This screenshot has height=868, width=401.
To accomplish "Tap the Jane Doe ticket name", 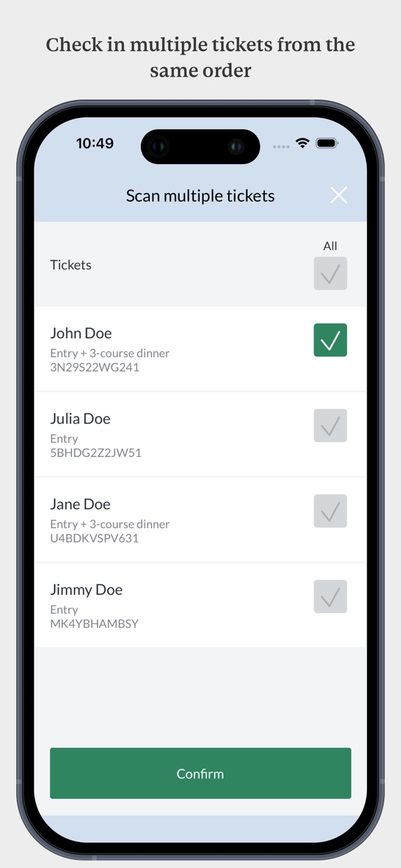I will (80, 504).
